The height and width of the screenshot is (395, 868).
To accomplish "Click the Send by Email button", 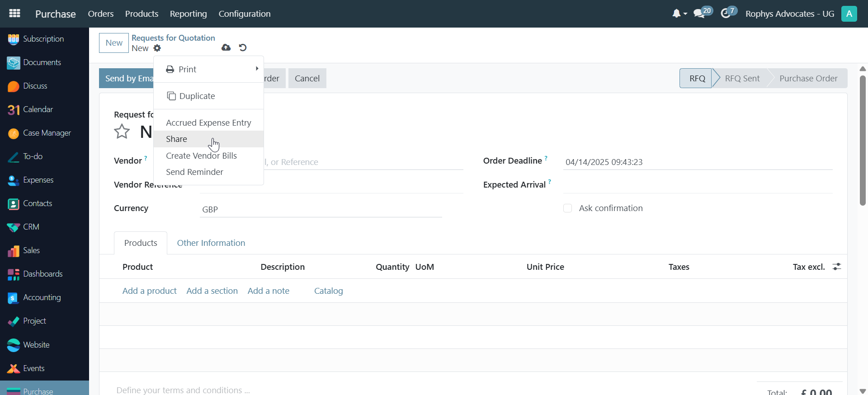I will [127, 78].
